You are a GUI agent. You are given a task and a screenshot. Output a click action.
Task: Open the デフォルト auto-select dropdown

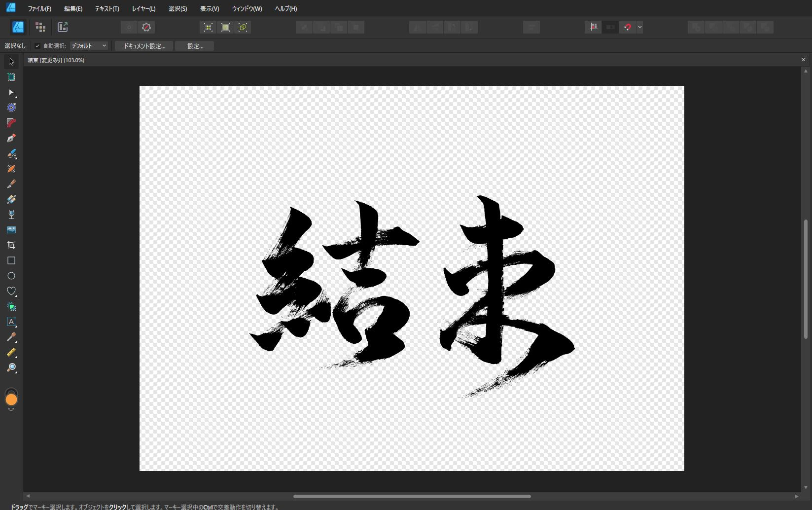[x=89, y=46]
